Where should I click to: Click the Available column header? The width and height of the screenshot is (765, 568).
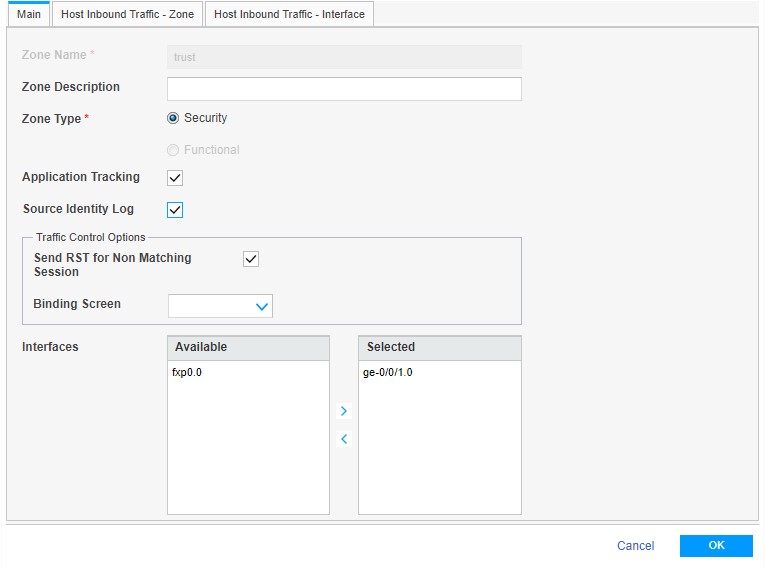pyautogui.click(x=248, y=347)
